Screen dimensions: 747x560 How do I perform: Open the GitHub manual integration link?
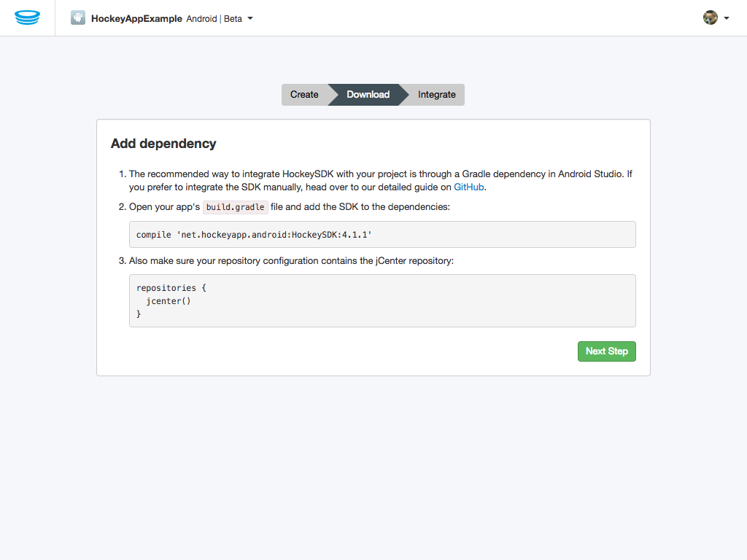click(469, 187)
